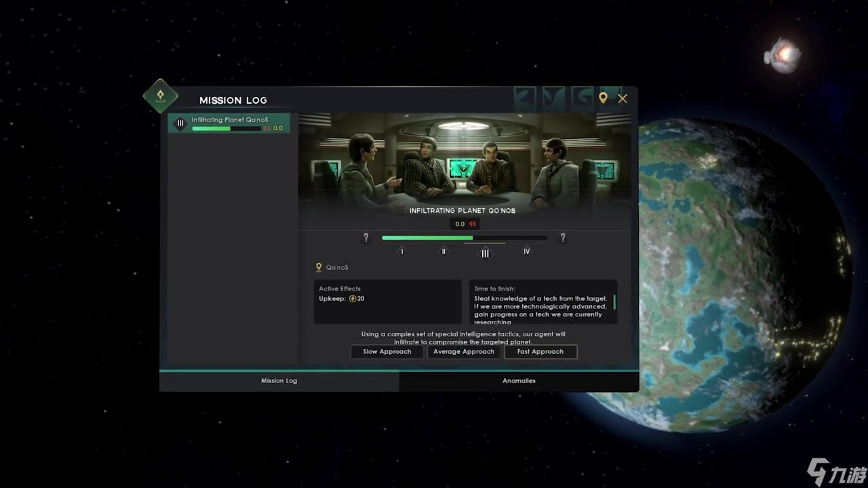Click the Qo'noS location pin icon
The height and width of the screenshot is (488, 868).
tap(319, 268)
